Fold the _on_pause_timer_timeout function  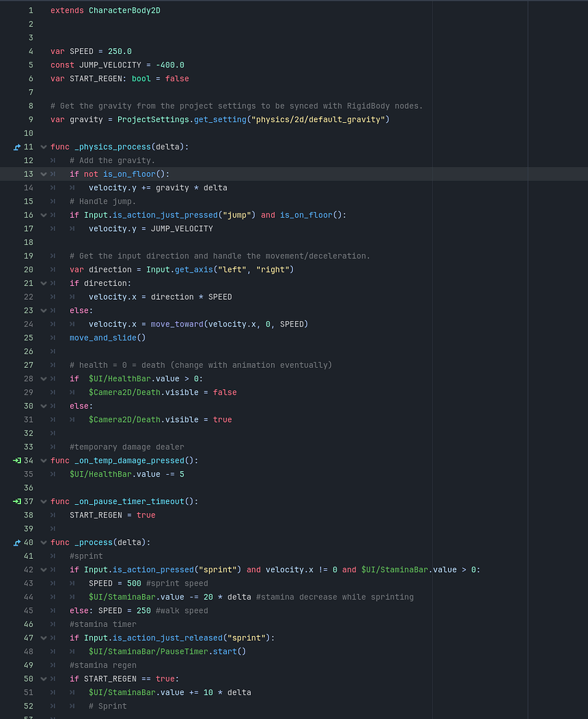(x=44, y=501)
